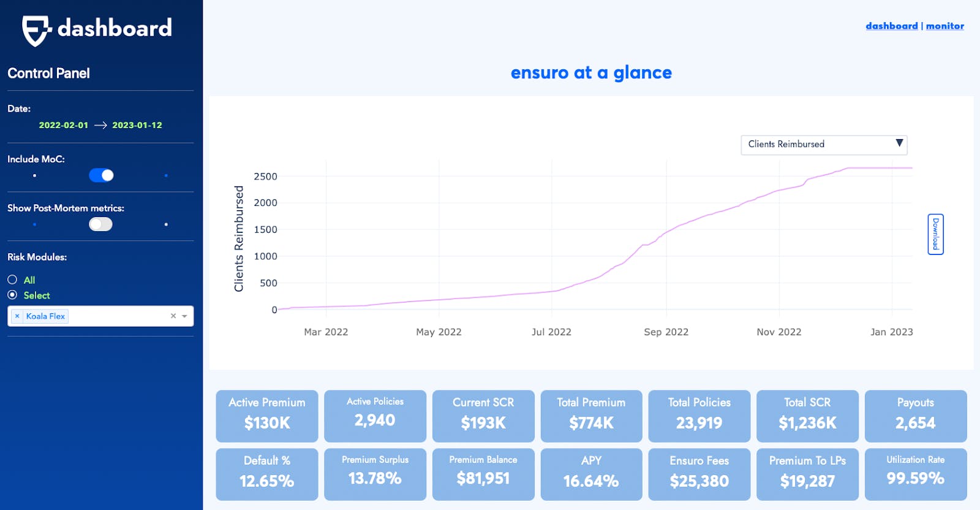Click the arrow between the dates
Viewport: 980px width, 510px height.
point(100,125)
